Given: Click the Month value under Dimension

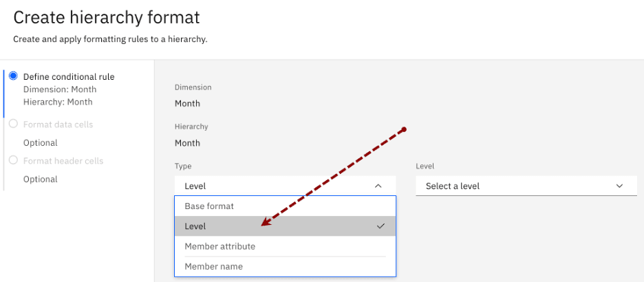Looking at the screenshot, I should pyautogui.click(x=187, y=104).
